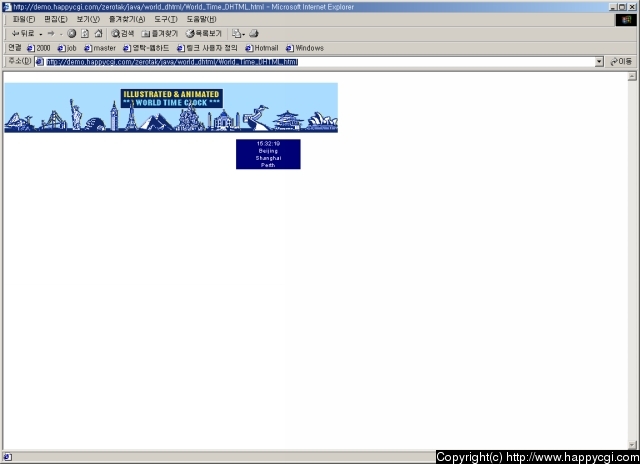Open the 2000 links bar shortcut
Image resolution: width=640 pixels, height=464 pixels.
pyautogui.click(x=39, y=48)
